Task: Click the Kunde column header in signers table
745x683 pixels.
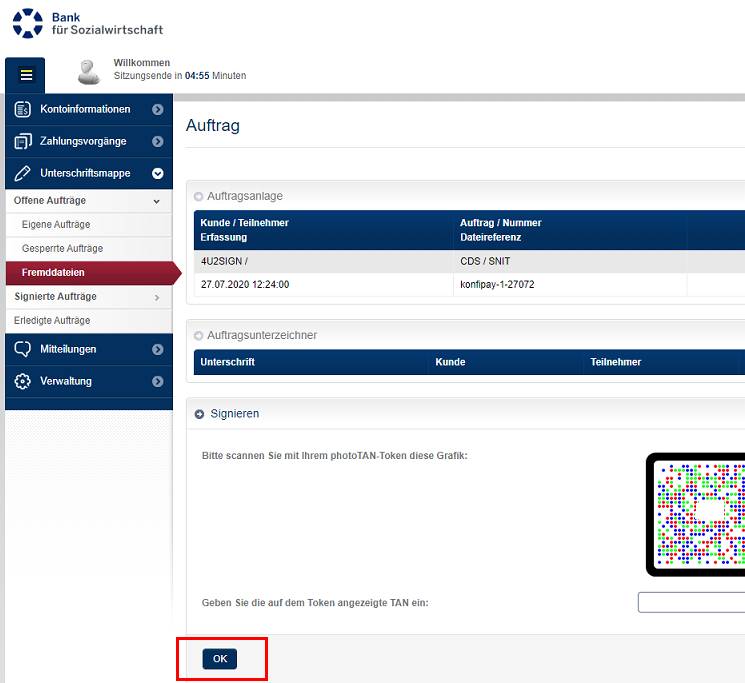Action: point(450,362)
